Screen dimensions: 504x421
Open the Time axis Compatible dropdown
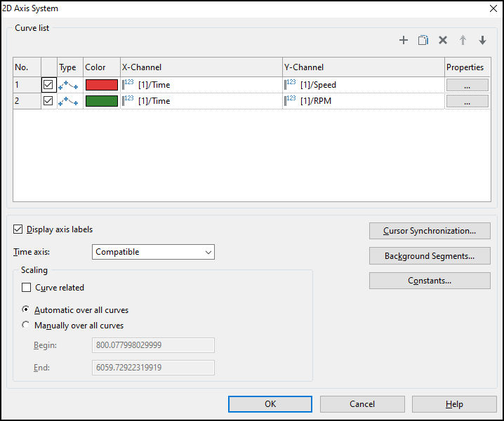point(153,252)
